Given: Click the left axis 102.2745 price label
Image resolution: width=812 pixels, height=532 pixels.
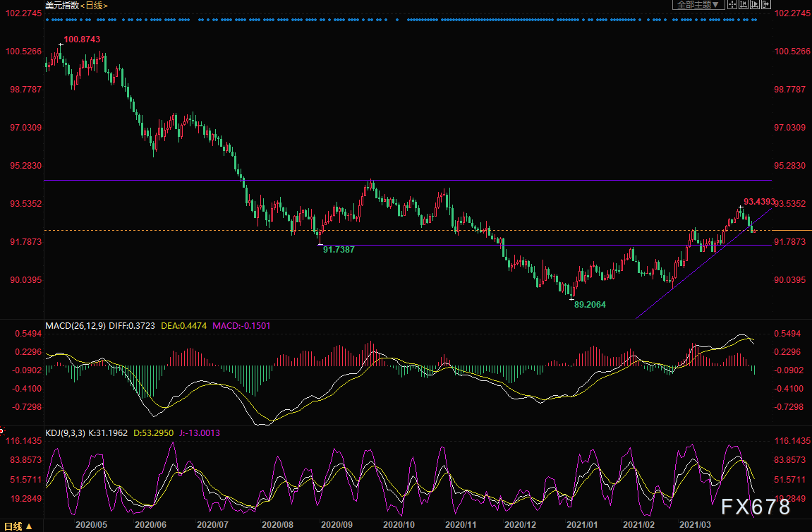Looking at the screenshot, I should (x=23, y=13).
